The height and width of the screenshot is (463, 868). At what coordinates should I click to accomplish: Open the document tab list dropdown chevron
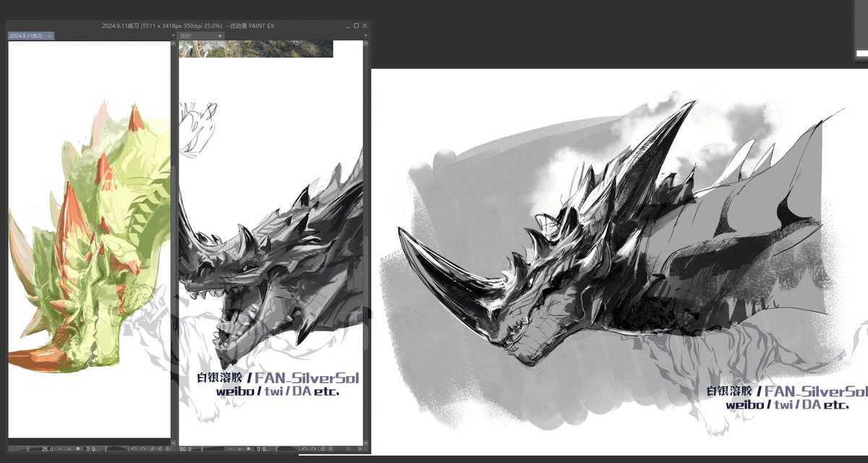pyautogui.click(x=173, y=34)
